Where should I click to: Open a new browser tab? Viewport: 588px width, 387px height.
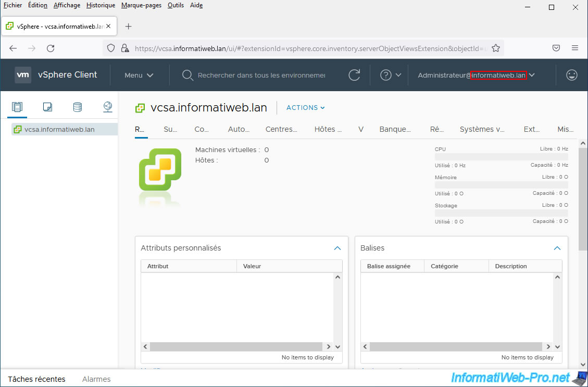coord(128,26)
